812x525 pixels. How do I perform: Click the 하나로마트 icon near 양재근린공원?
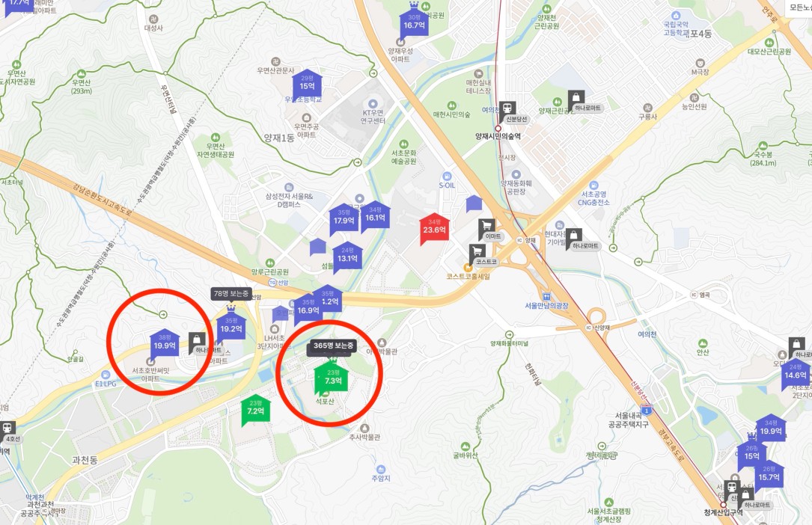(576, 98)
